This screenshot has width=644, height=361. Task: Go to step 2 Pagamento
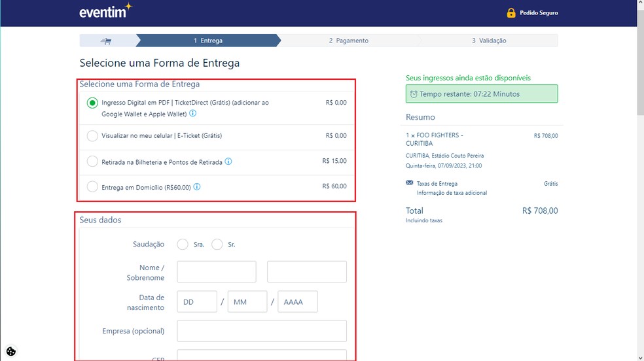coord(349,41)
